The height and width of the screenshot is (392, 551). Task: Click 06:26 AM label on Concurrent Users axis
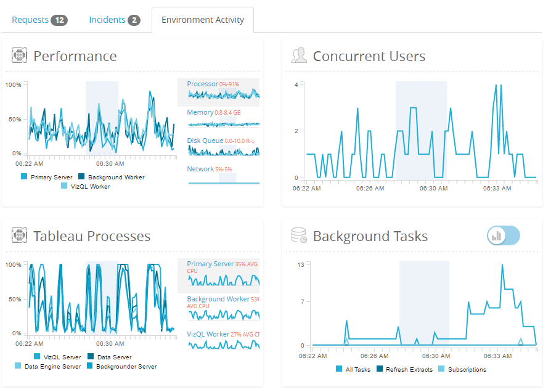coord(370,189)
